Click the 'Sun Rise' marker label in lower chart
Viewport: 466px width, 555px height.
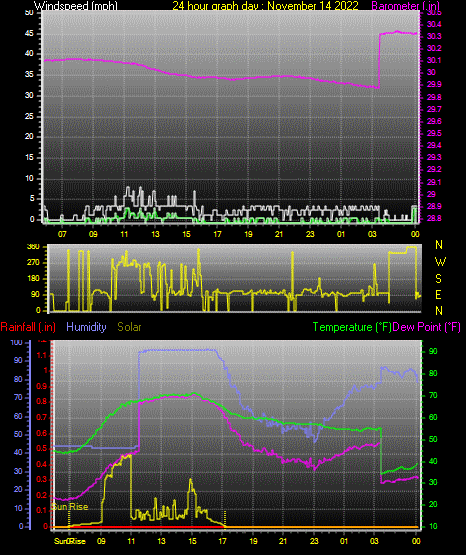pyautogui.click(x=70, y=507)
